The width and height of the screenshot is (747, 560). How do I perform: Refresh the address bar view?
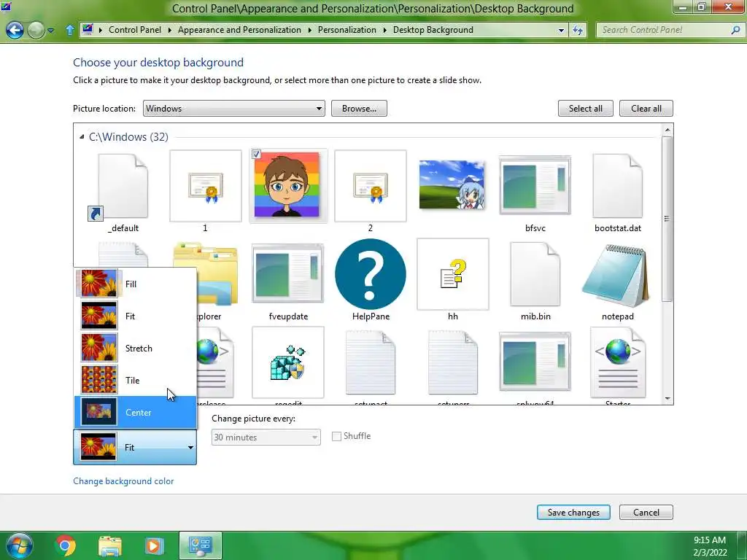click(x=578, y=30)
